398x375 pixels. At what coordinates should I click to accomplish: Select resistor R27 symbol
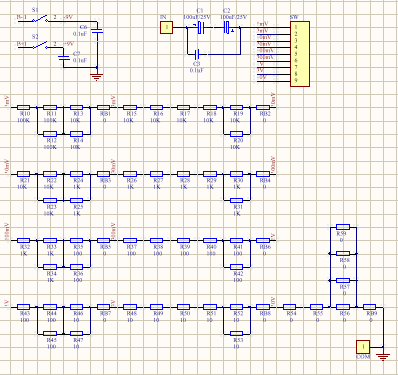click(x=156, y=174)
